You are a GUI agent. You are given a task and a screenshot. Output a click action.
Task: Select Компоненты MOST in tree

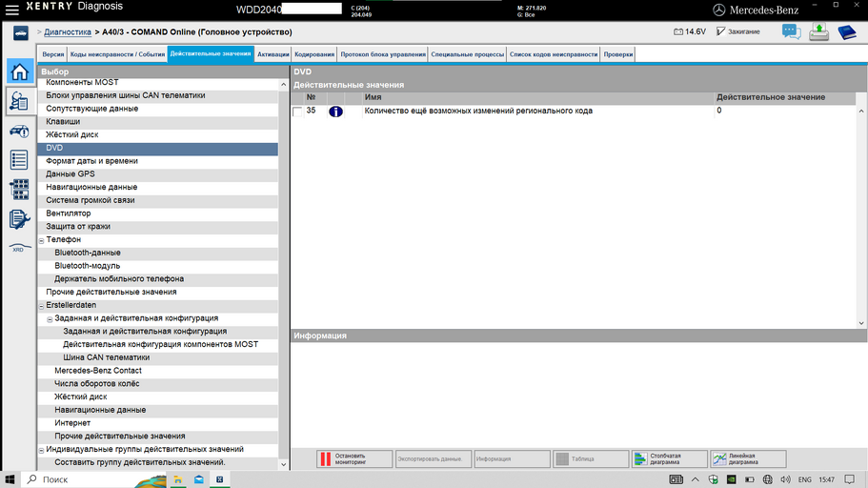click(158, 83)
